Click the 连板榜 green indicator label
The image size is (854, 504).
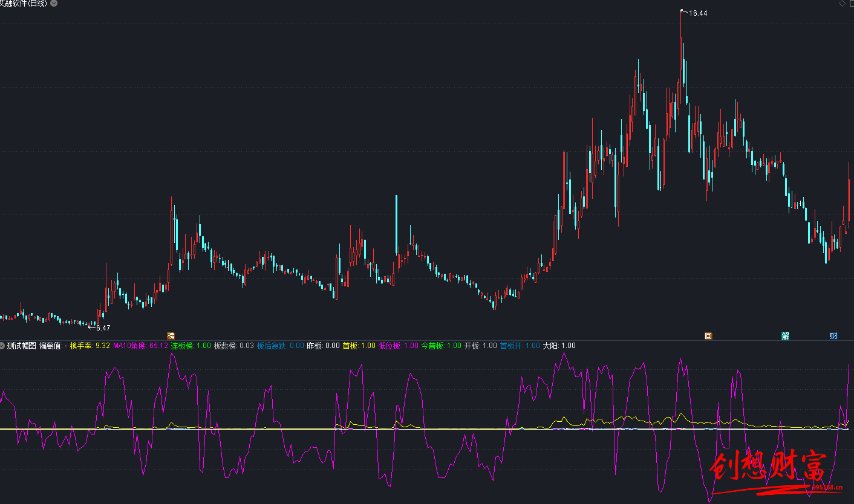click(182, 346)
